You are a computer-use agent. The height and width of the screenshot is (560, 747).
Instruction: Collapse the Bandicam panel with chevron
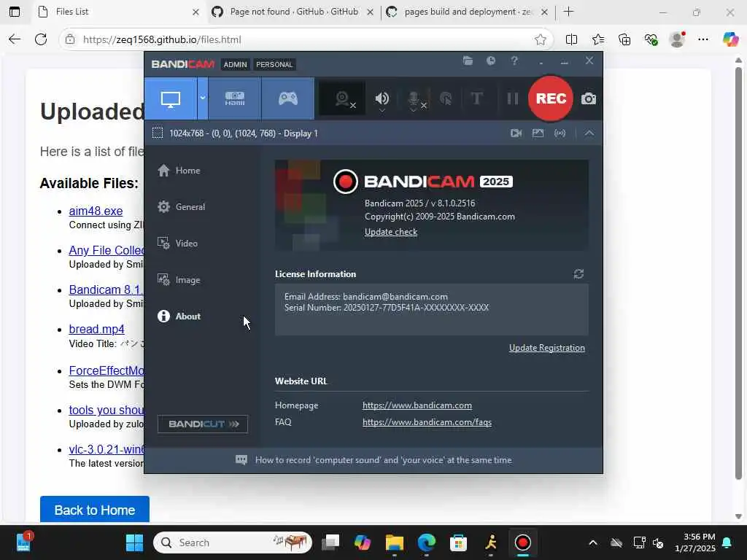[589, 133]
